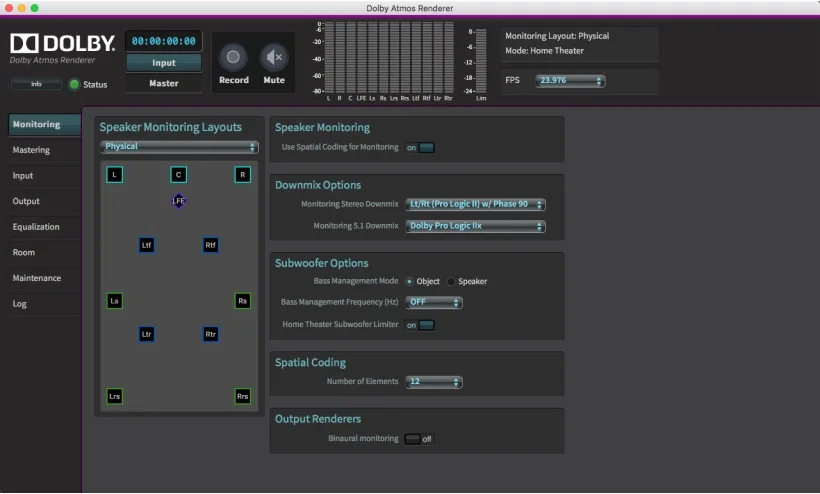Viewport: 820px width, 494px height.
Task: Open the Input sidebar tab
Action: point(44,176)
